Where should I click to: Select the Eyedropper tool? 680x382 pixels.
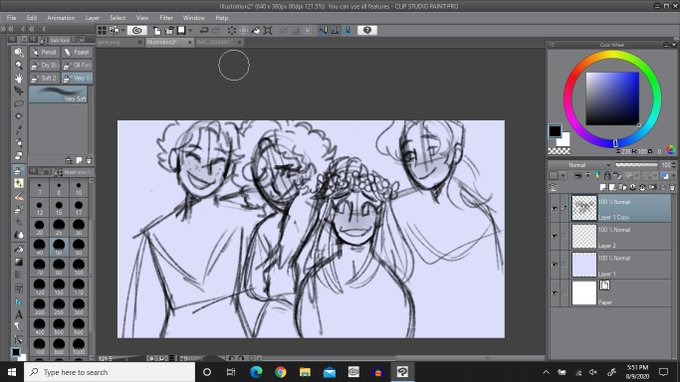click(x=19, y=130)
